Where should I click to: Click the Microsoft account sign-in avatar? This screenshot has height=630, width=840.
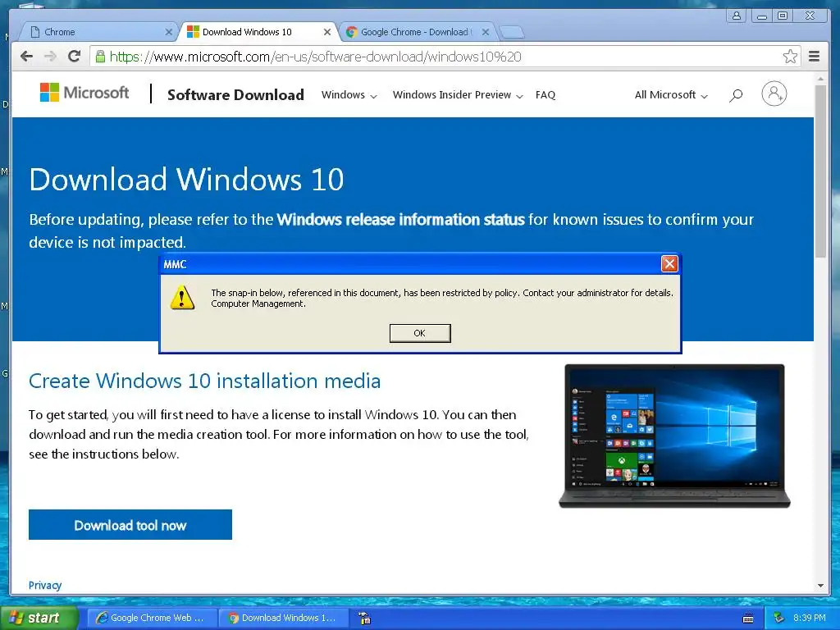(774, 94)
